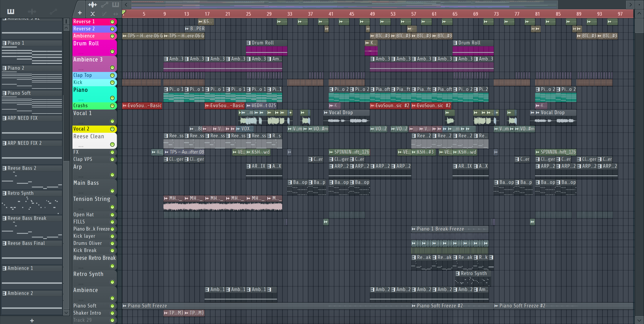Screen dimensions: 644x324
Task: Toggle mute on Clap Top track
Action: [112, 75]
